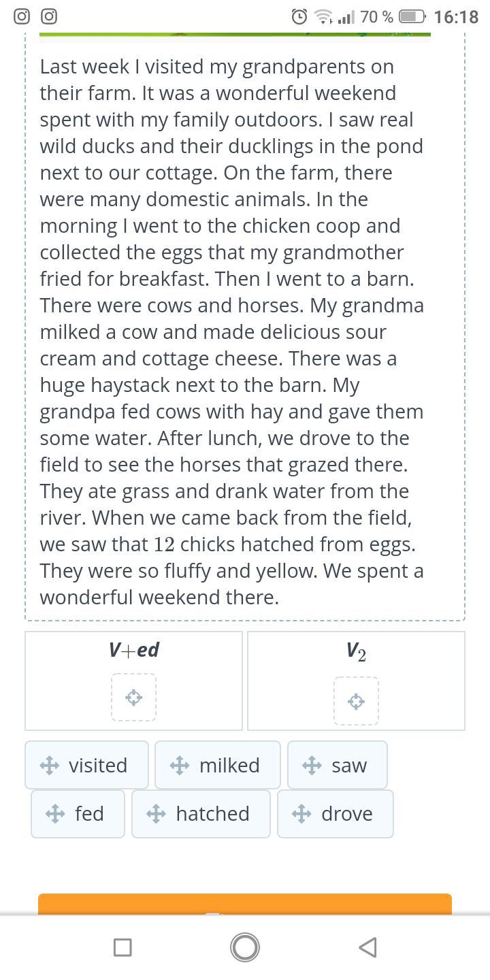
Task: Click the target icon under V2
Action: pyautogui.click(x=356, y=701)
